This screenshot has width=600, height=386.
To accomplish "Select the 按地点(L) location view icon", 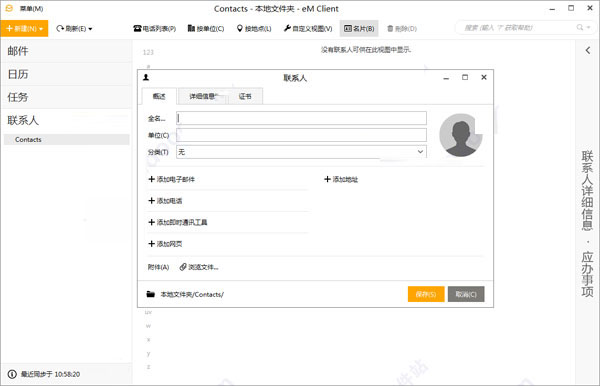I will click(240, 28).
